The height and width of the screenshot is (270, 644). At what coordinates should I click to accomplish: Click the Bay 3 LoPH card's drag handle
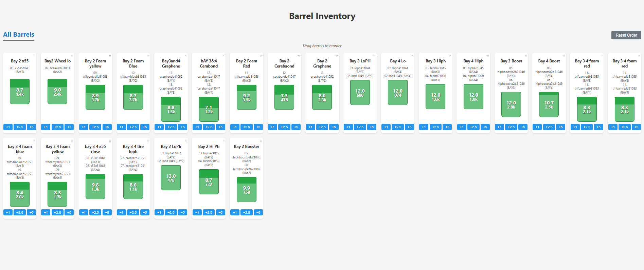coord(375,56)
